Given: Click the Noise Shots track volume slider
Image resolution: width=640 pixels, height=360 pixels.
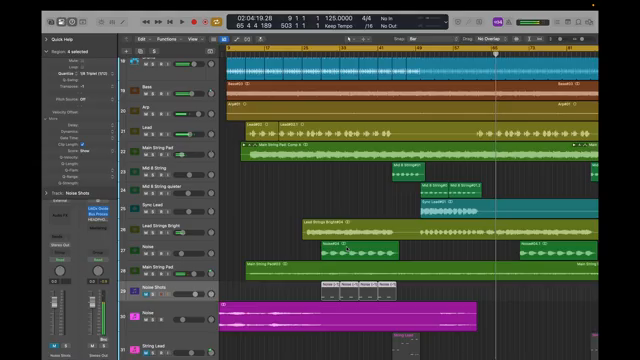Looking at the screenshot, I should click(x=190, y=294).
